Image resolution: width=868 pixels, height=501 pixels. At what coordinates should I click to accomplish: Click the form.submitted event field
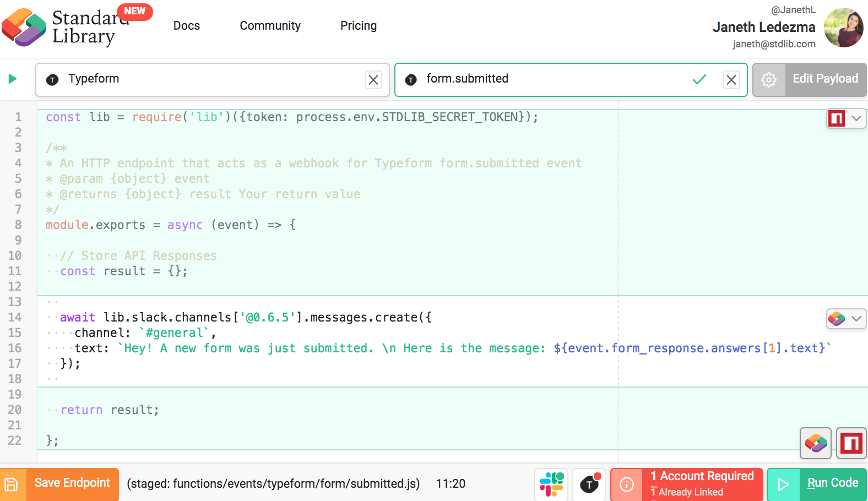tap(571, 80)
